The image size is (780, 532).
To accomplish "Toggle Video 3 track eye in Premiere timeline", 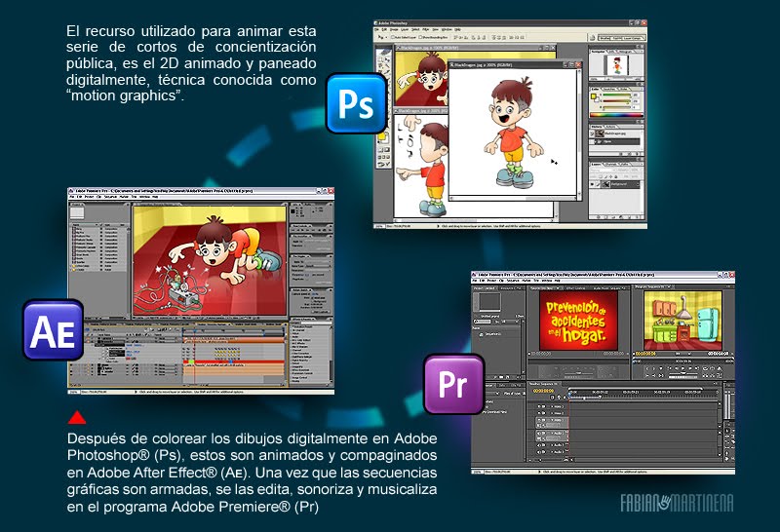I will [x=539, y=406].
